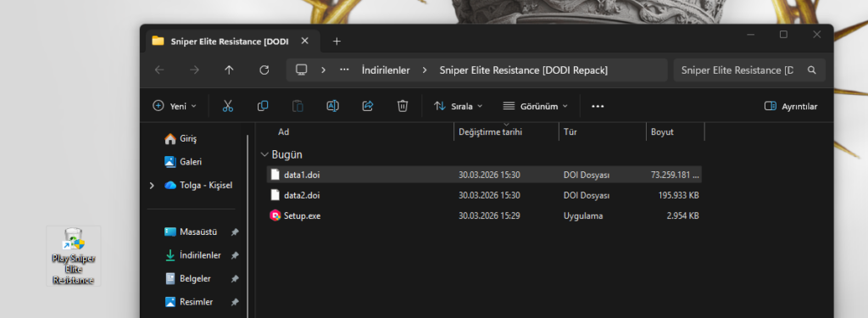Click the Rename icon in toolbar
This screenshot has width=868, height=318.
[x=332, y=106]
